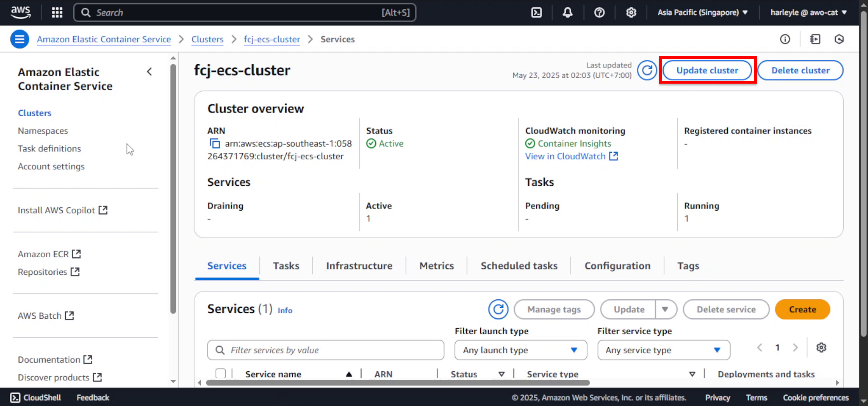The width and height of the screenshot is (868, 406).
Task: Go to Amazon Elastic Container Service breadcrumb
Action: click(104, 39)
